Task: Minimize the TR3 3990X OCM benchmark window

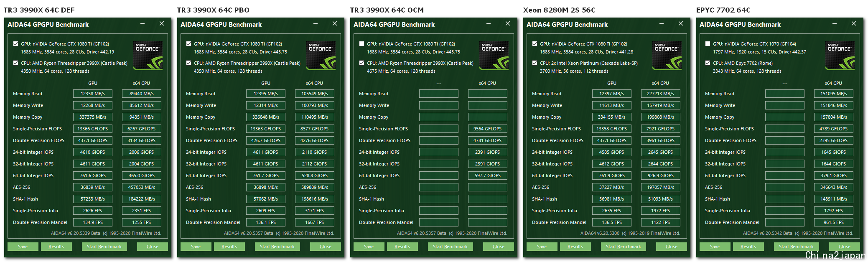Action: (489, 24)
